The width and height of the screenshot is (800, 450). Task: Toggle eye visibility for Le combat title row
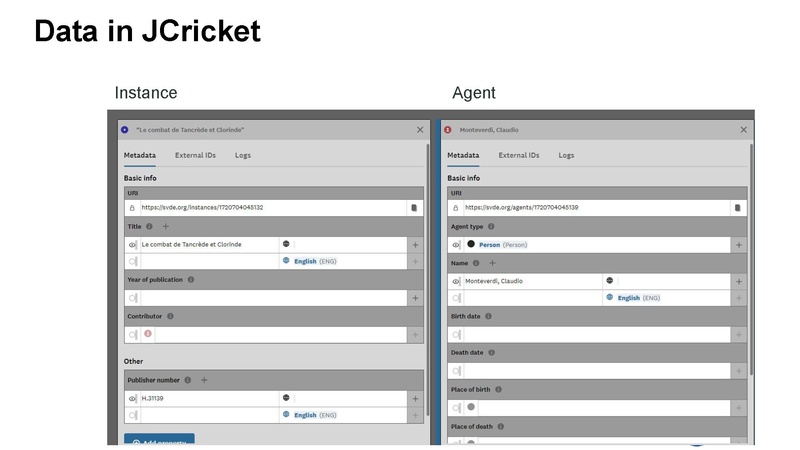[x=132, y=244]
